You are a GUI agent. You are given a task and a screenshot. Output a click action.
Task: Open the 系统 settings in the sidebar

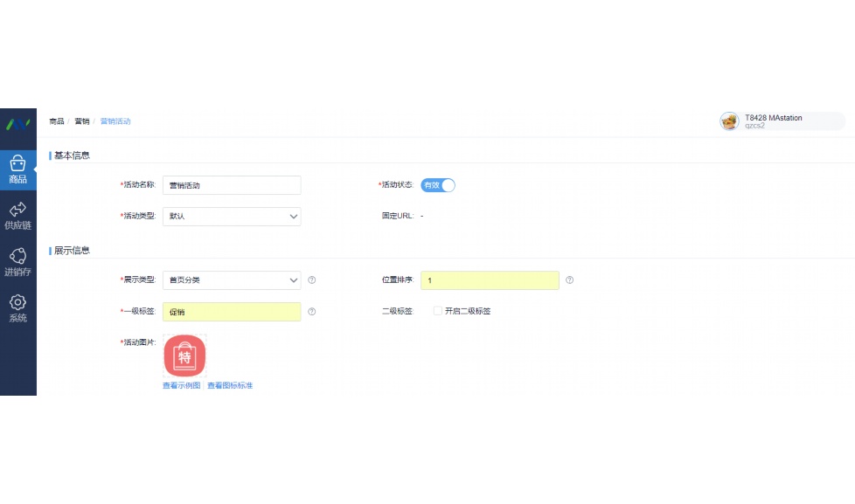click(17, 308)
